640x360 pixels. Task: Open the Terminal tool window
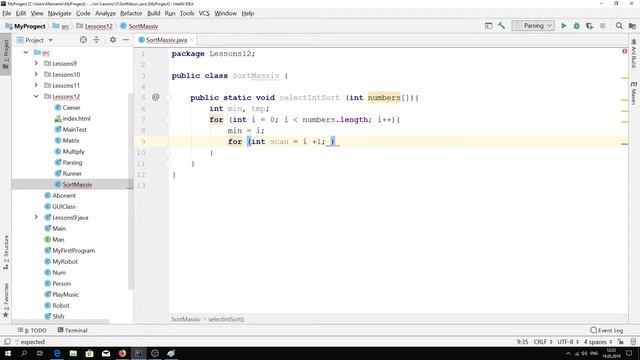point(72,330)
